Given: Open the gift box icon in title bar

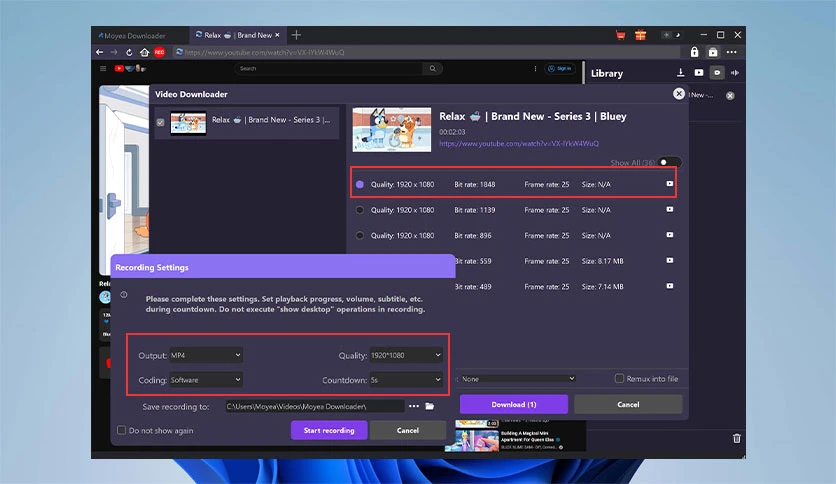Looking at the screenshot, I should (x=640, y=35).
